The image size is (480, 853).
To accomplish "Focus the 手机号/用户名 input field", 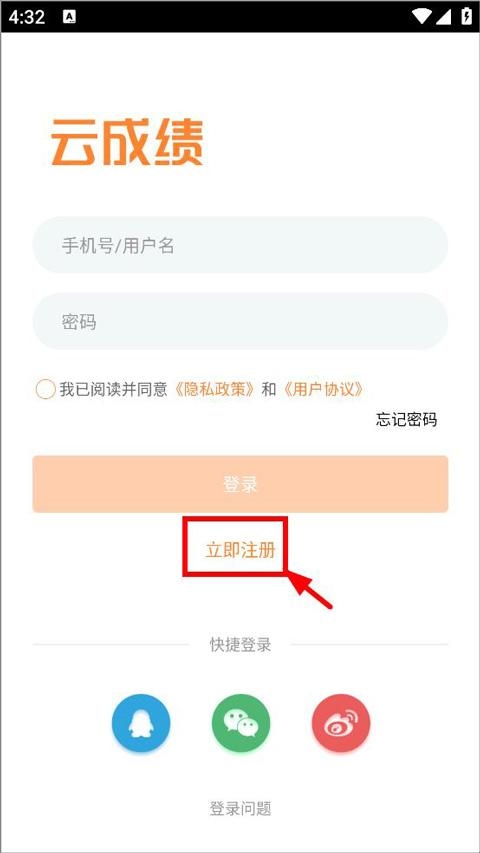I will point(240,245).
